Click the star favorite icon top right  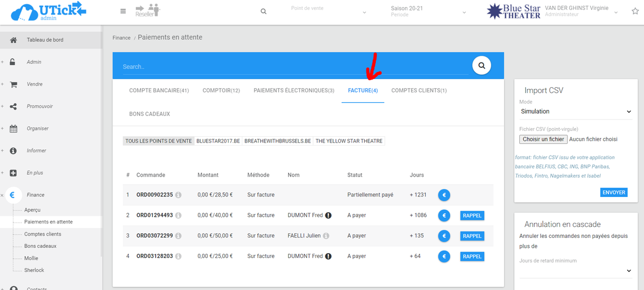(635, 11)
